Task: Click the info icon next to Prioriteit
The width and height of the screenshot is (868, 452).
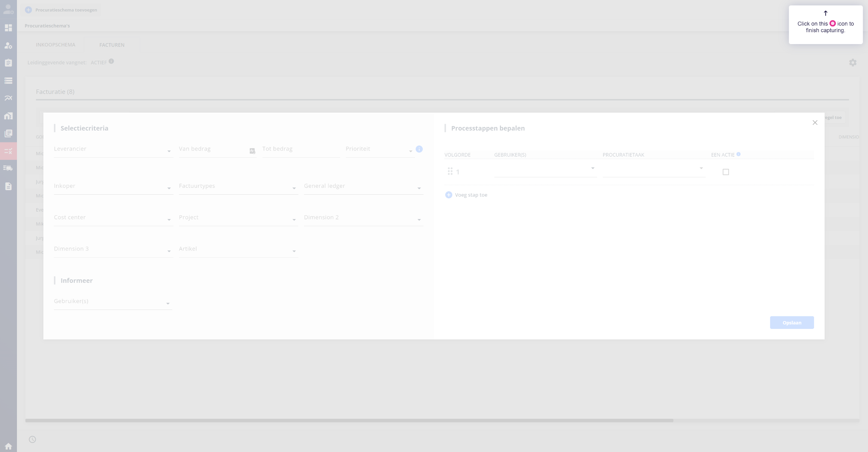Action: tap(419, 149)
